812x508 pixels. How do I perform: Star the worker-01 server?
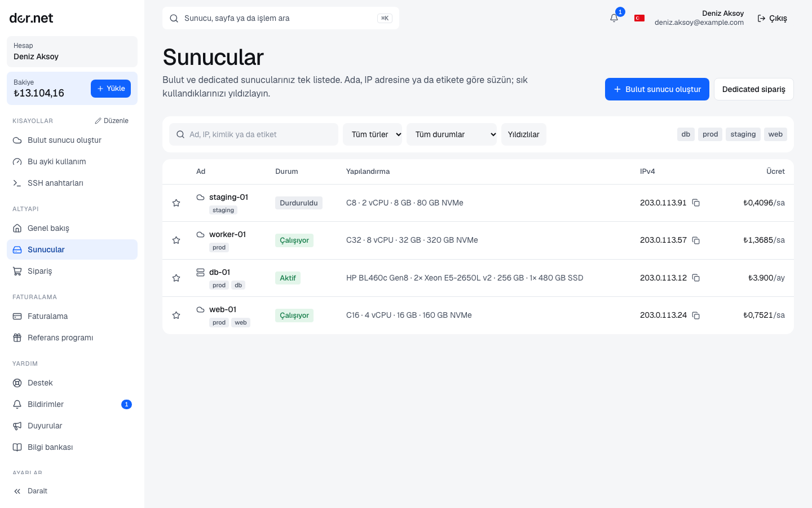(176, 240)
